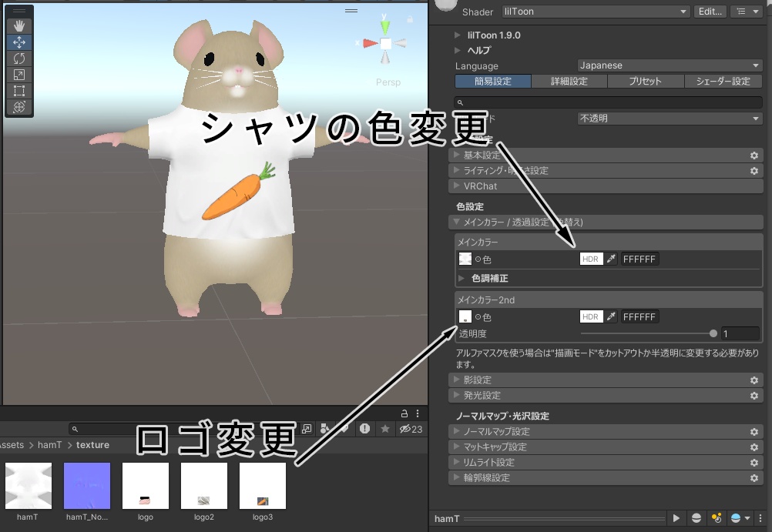Pick color with メインカラー2nd eyedropper
This screenshot has height=532, width=772.
pyautogui.click(x=611, y=316)
